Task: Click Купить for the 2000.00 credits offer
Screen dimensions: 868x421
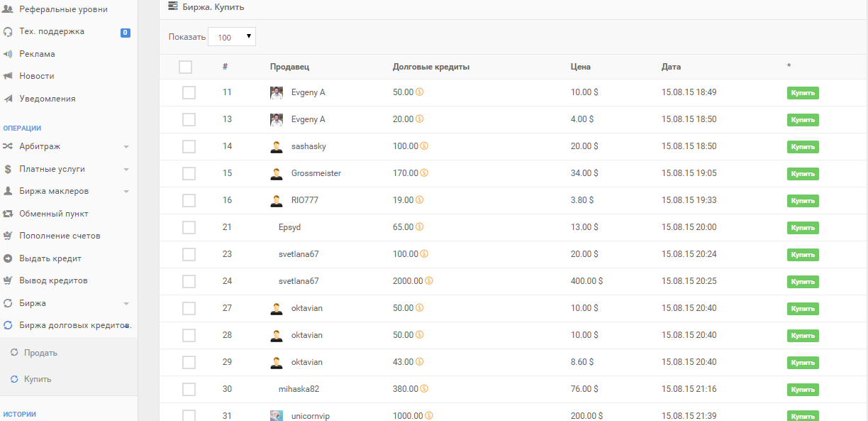Action: [x=803, y=281]
